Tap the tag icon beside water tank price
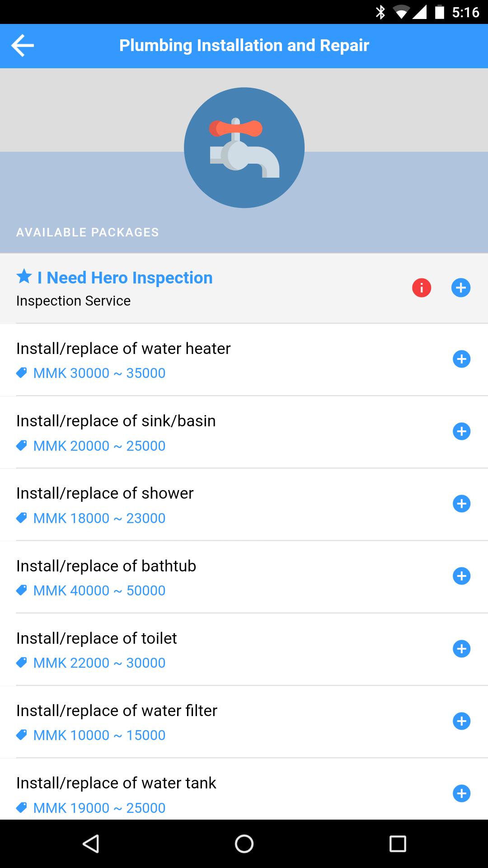The width and height of the screenshot is (488, 868). (21, 807)
